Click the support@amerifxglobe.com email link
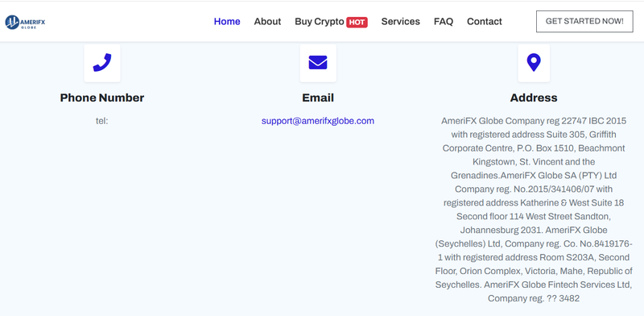This screenshot has height=316, width=644. pyautogui.click(x=318, y=121)
